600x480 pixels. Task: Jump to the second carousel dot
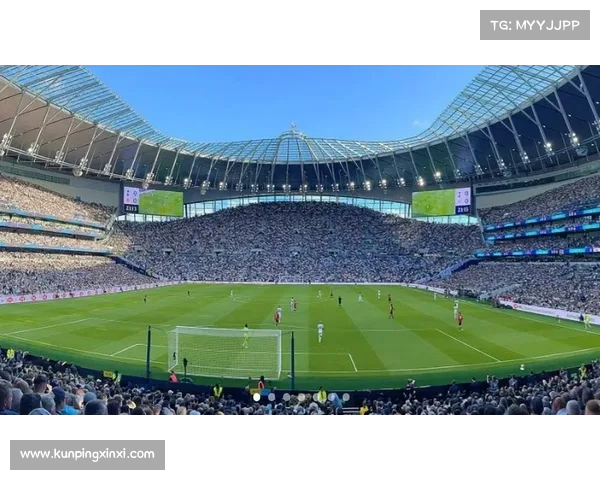pyautogui.click(x=272, y=397)
